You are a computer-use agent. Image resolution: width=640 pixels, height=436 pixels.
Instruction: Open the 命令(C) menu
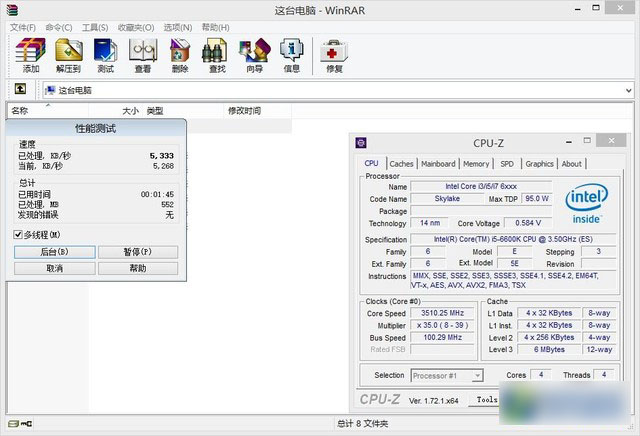pyautogui.click(x=59, y=27)
